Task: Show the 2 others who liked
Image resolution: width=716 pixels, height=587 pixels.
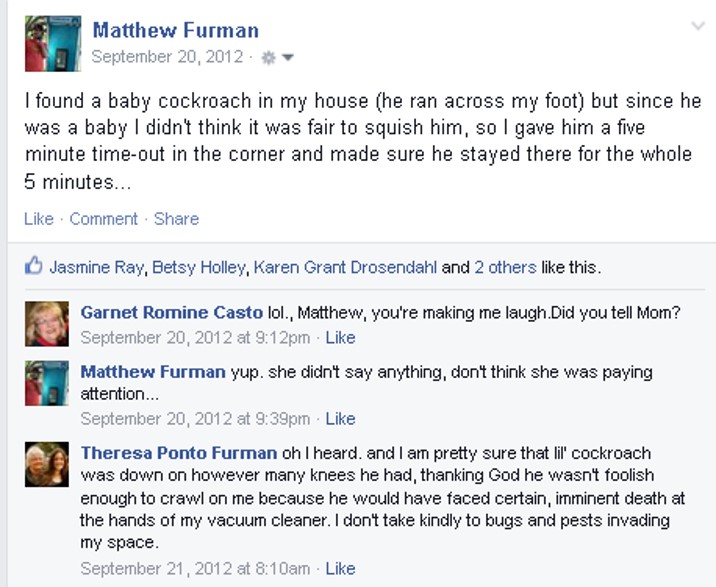Action: click(505, 267)
